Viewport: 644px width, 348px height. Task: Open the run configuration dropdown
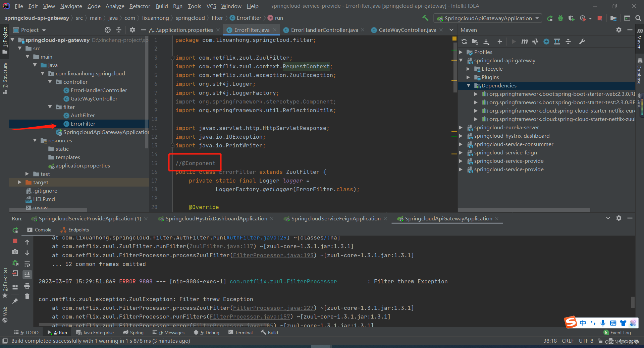(488, 18)
